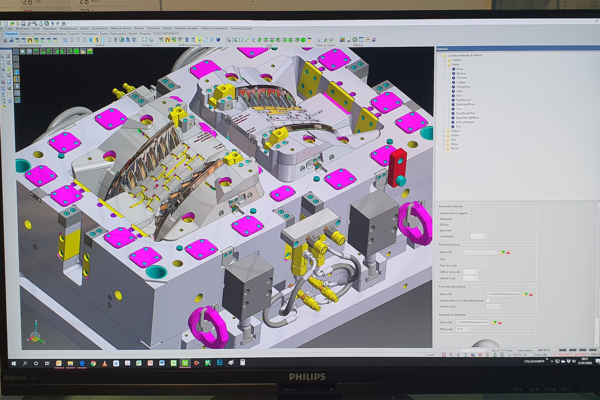This screenshot has height=400, width=600.
Task: Select the Chrome material
Action: tap(462, 78)
